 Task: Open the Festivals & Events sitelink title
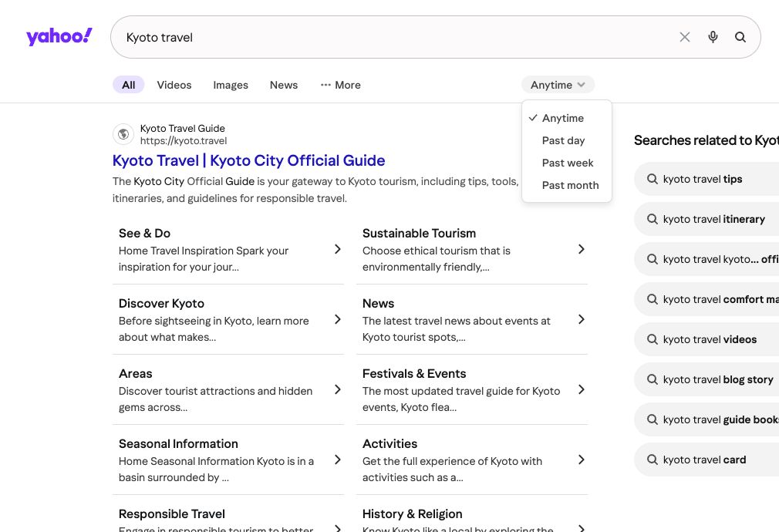pos(414,373)
